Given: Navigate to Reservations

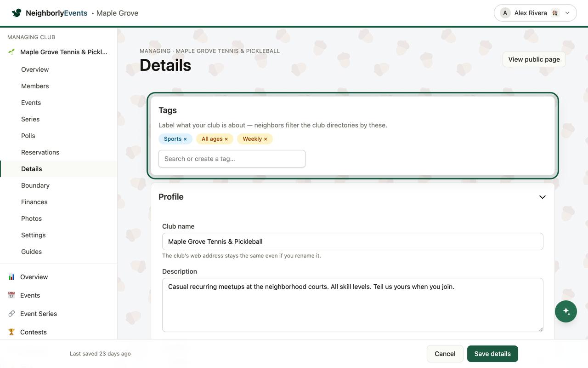Looking at the screenshot, I should pyautogui.click(x=40, y=152).
